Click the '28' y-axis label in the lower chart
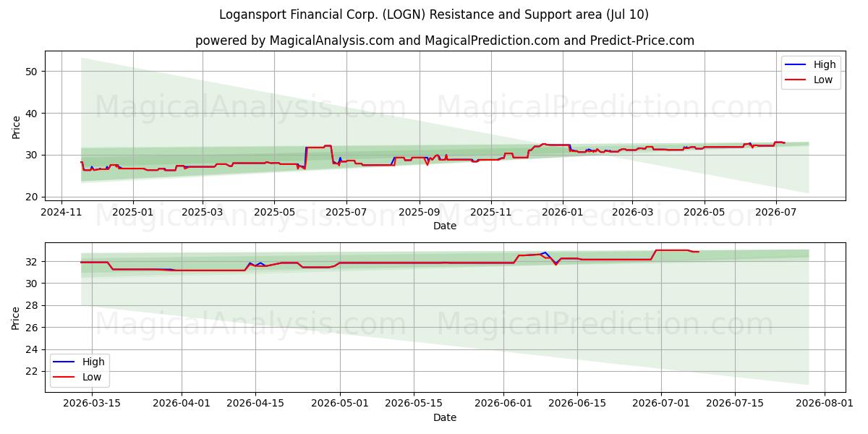The height and width of the screenshot is (434, 868). pyautogui.click(x=33, y=305)
